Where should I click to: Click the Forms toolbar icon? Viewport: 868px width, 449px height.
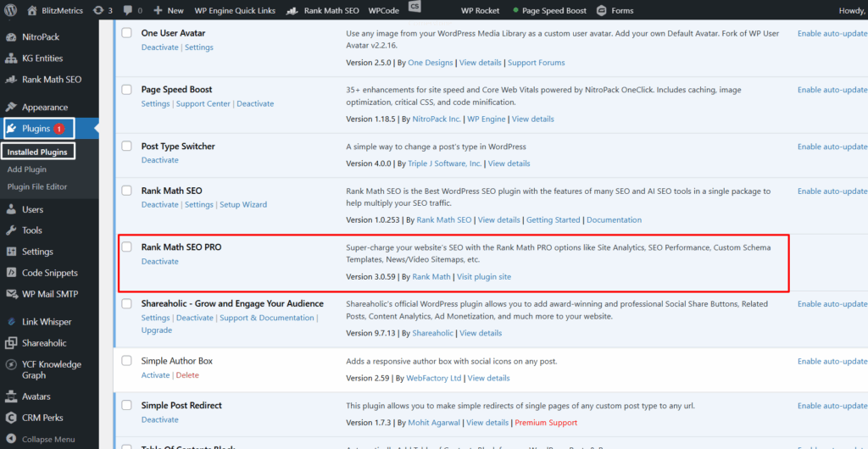point(601,10)
